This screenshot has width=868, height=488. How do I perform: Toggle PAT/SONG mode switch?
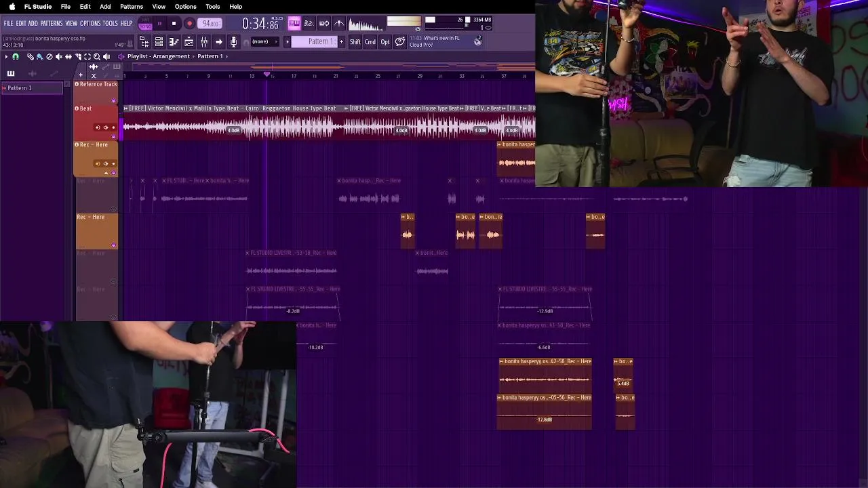pos(145,24)
